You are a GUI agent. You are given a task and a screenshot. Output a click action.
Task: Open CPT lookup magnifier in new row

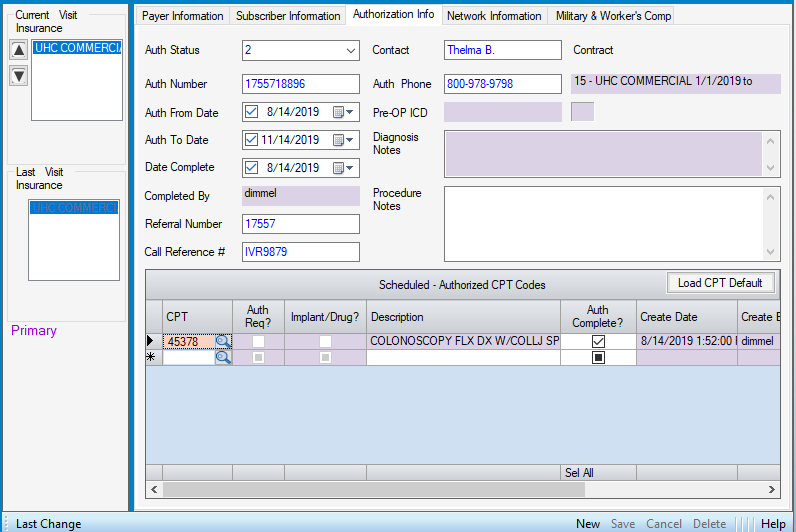(x=222, y=357)
